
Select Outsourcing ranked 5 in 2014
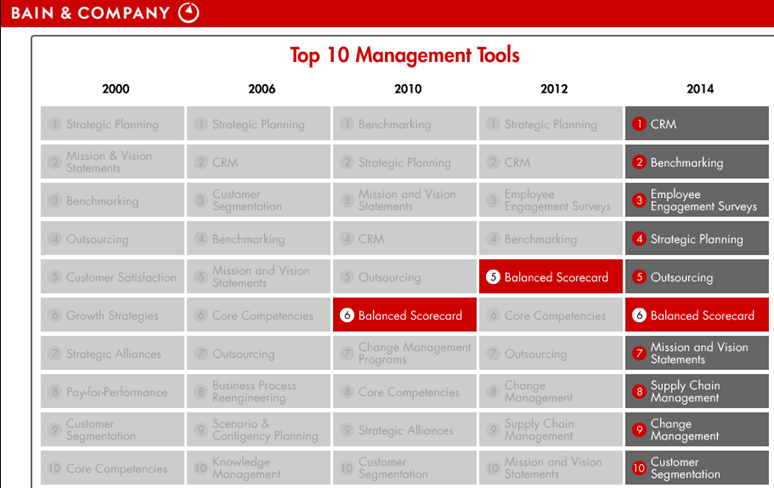[x=697, y=276]
